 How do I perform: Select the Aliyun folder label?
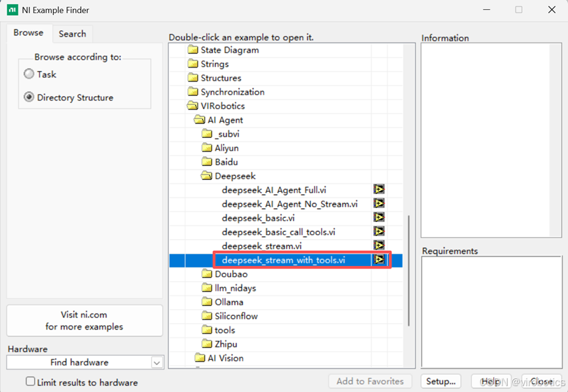click(x=227, y=148)
